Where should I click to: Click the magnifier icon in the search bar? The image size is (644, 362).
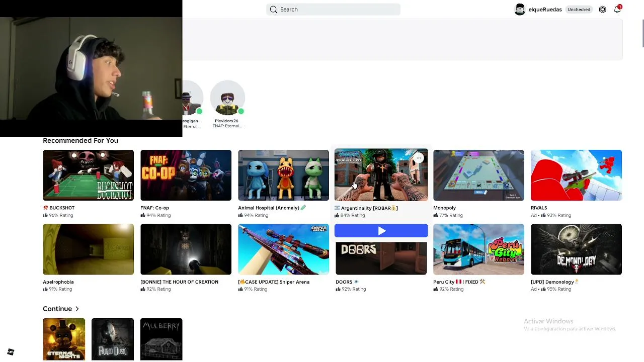(273, 10)
